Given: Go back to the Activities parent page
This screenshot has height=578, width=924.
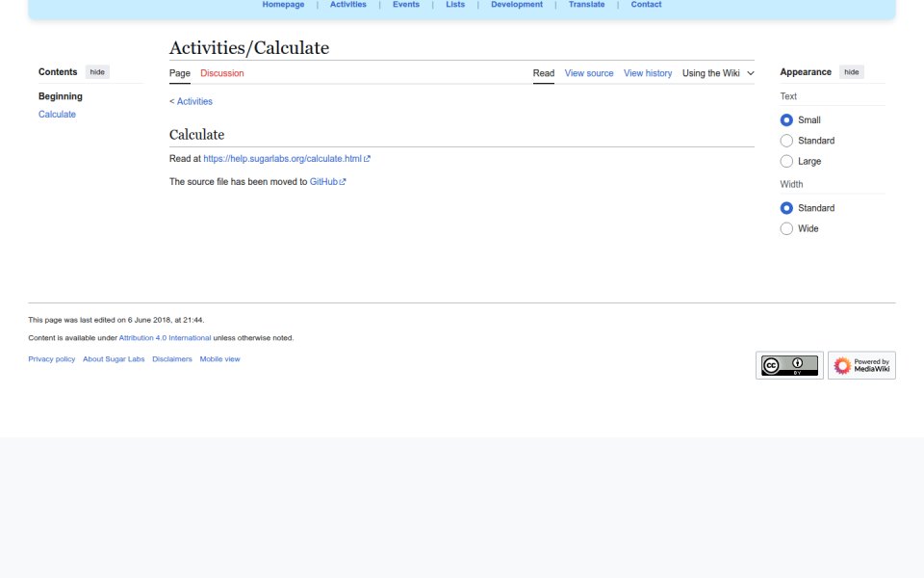Looking at the screenshot, I should point(194,101).
